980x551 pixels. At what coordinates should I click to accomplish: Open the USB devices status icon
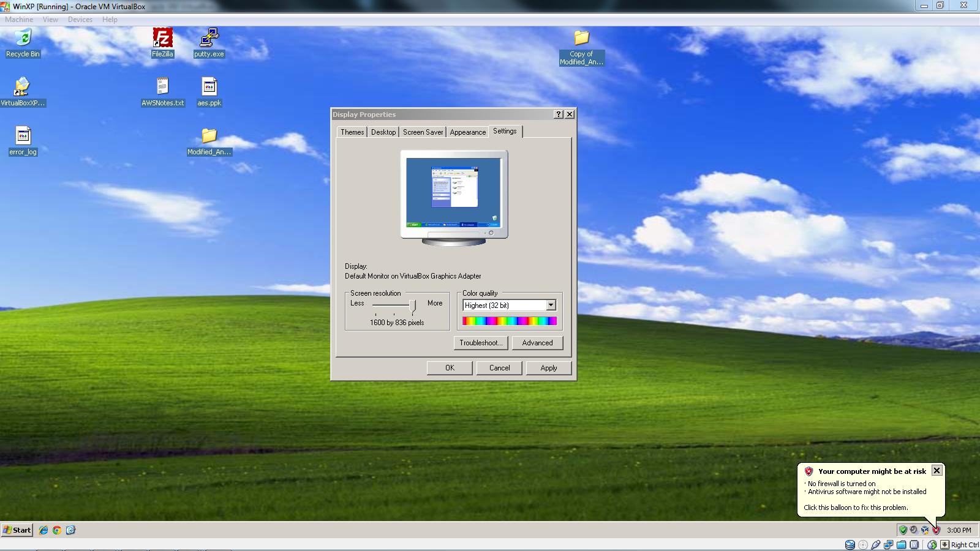(x=875, y=544)
